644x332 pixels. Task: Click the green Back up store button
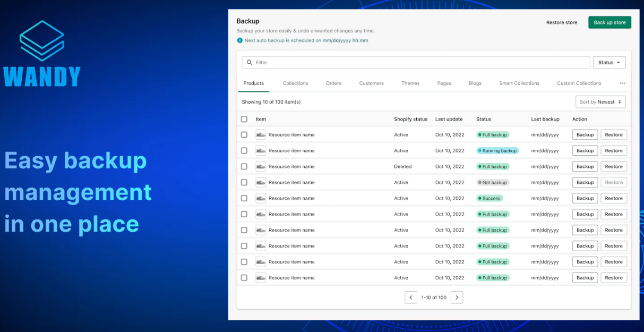(x=609, y=23)
